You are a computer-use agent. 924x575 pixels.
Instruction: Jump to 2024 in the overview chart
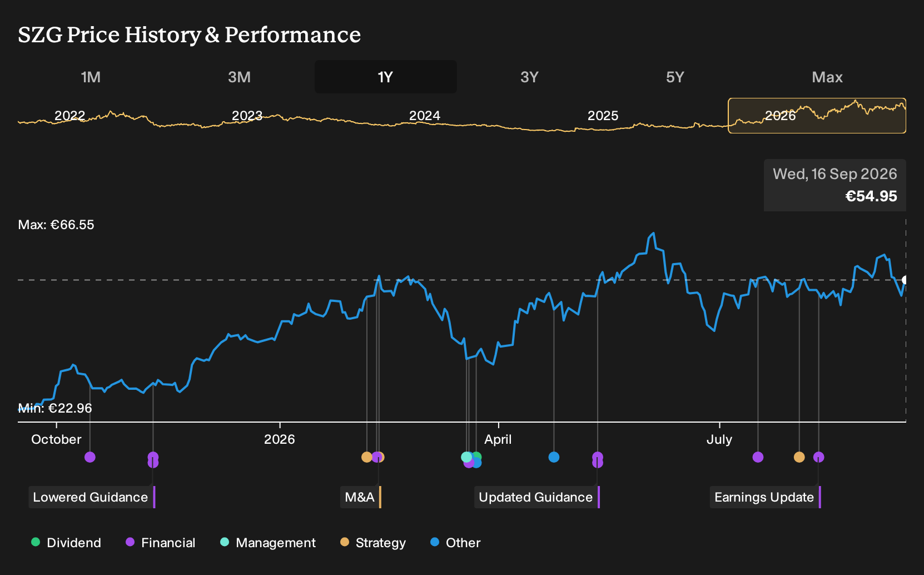pos(425,116)
